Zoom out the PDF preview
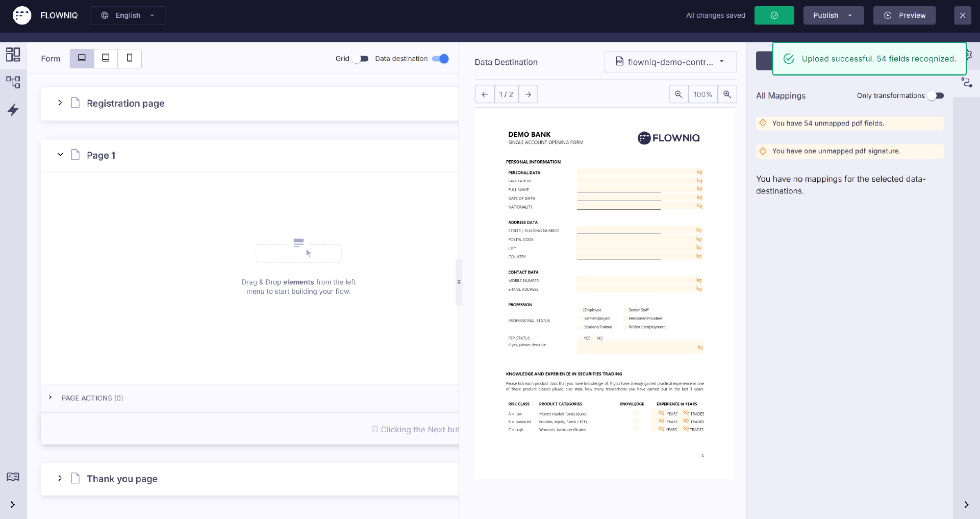The width and height of the screenshot is (980, 519). click(679, 94)
